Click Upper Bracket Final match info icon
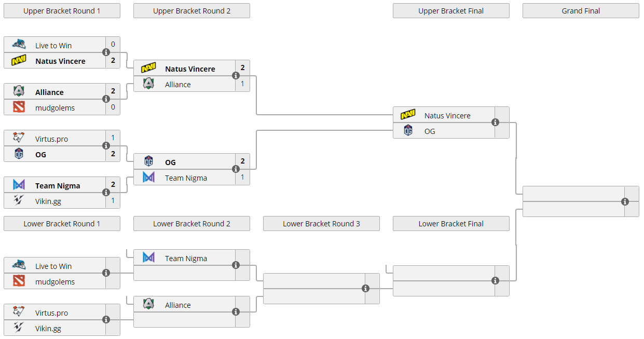The width and height of the screenshot is (644, 339). click(x=496, y=123)
